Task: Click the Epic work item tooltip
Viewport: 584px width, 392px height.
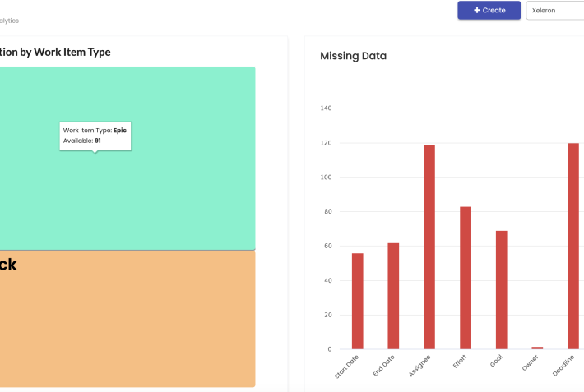Action: 95,136
